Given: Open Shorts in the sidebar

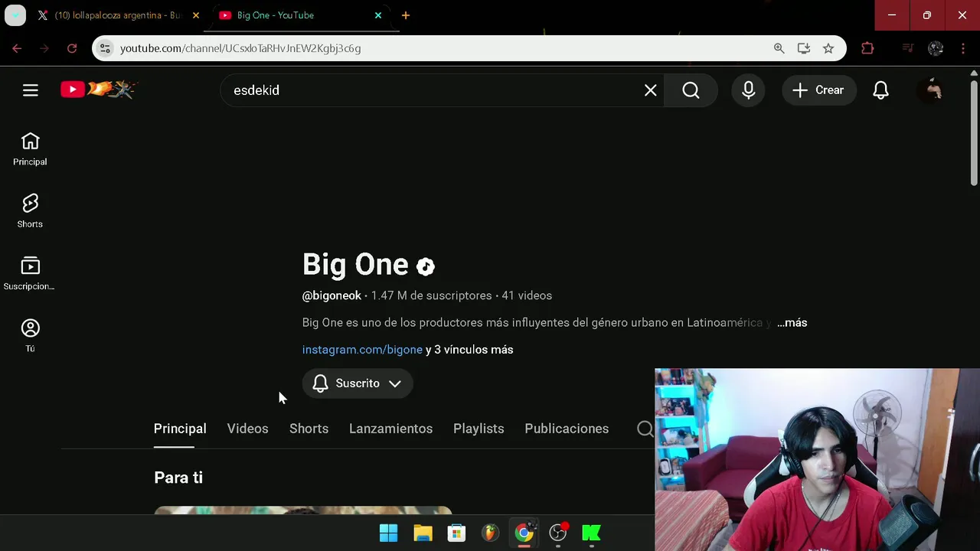Looking at the screenshot, I should click(x=30, y=210).
